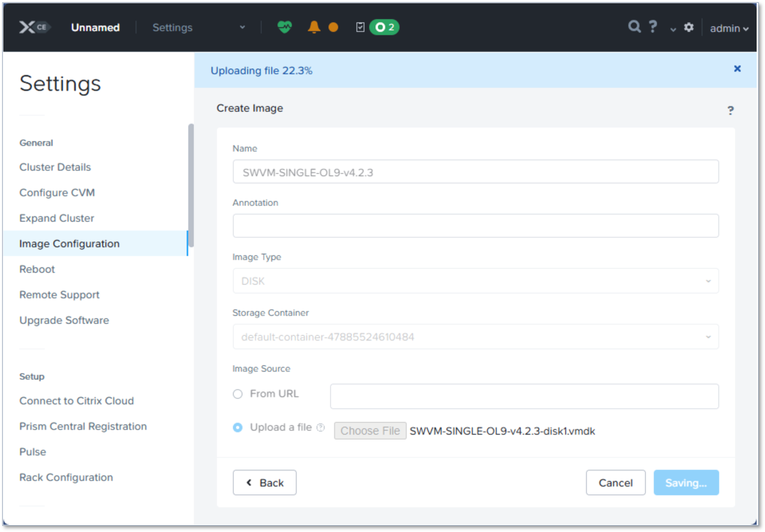
Task: Select the From URL radio button
Action: point(237,394)
